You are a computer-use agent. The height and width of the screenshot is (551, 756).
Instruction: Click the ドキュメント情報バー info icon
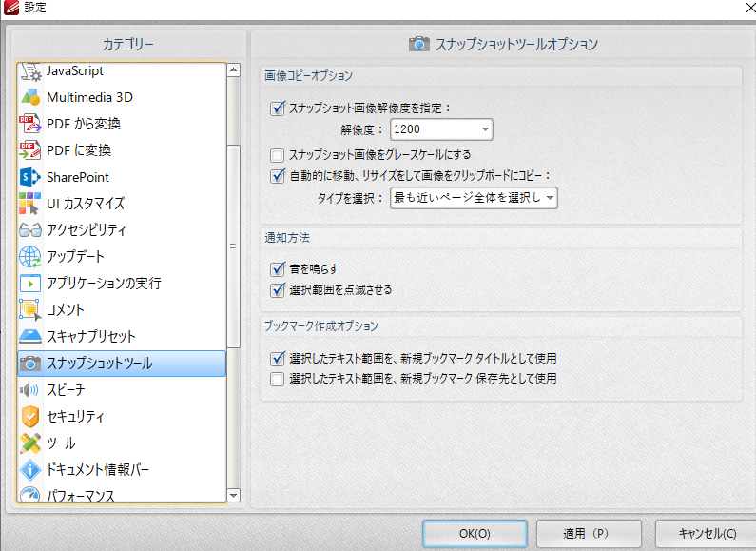click(30, 469)
